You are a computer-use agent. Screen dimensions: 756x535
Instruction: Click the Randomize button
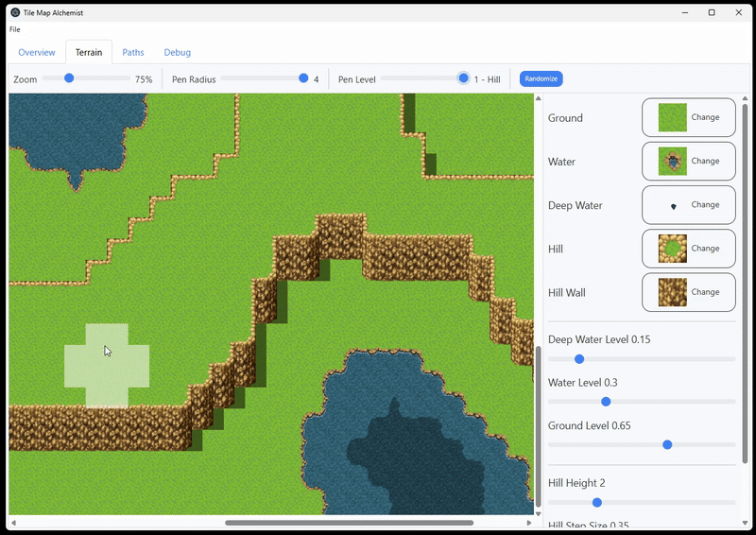click(x=541, y=78)
